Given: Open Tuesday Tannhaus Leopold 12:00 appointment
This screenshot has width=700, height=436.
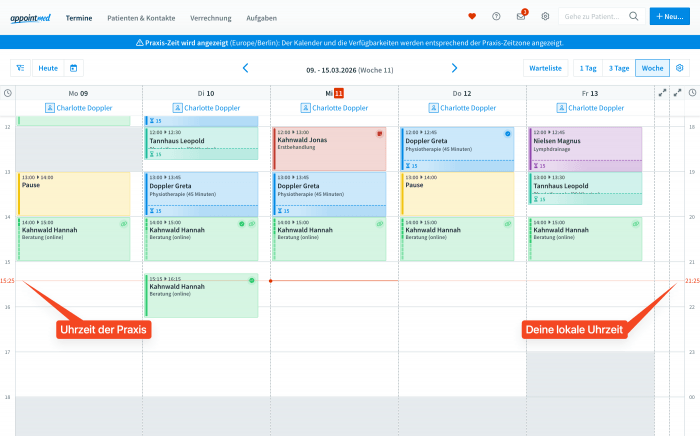Looking at the screenshot, I should coord(201,143).
